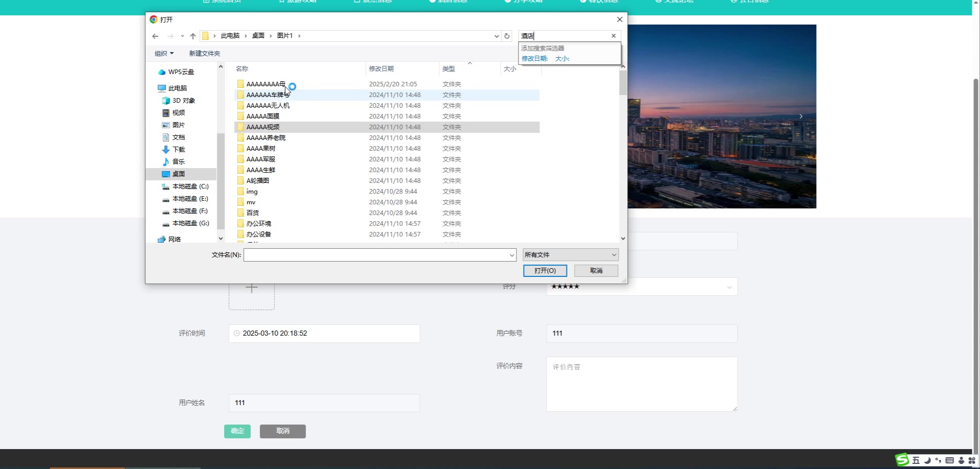The height and width of the screenshot is (469, 980).
Task: Cancel the file open dialog
Action: (596, 271)
